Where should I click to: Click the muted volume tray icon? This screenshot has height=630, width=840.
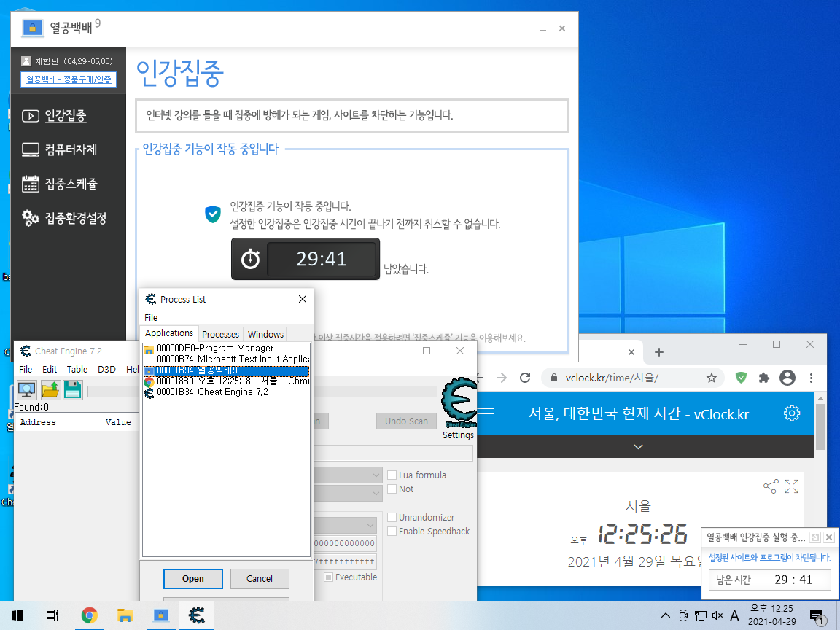click(x=717, y=615)
